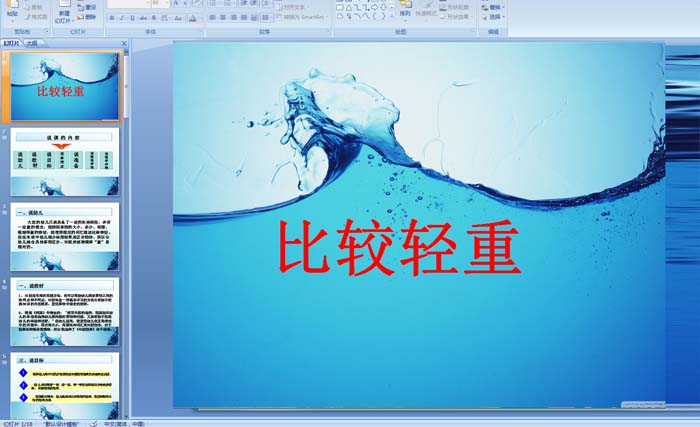
Task: Select the Elbow Connector shape
Action: (357, 8)
